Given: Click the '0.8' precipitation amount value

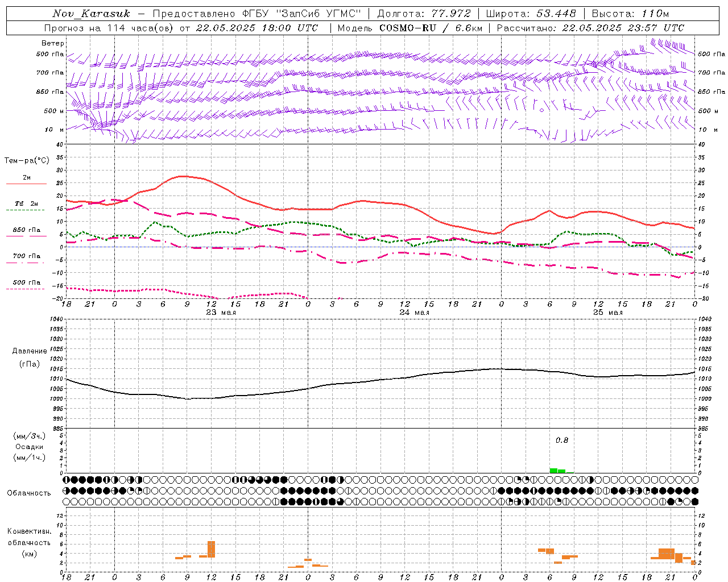Looking at the screenshot, I should click(562, 440).
